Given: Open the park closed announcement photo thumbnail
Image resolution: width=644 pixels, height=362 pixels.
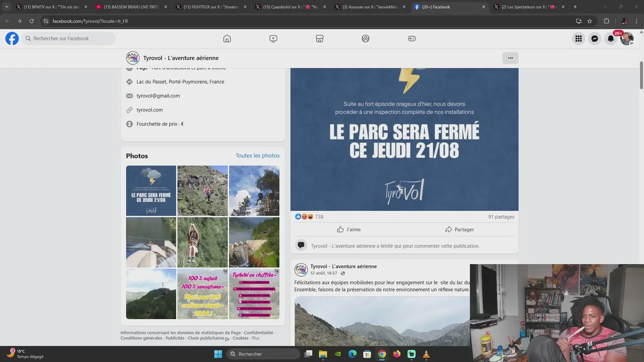Looking at the screenshot, I should (151, 191).
